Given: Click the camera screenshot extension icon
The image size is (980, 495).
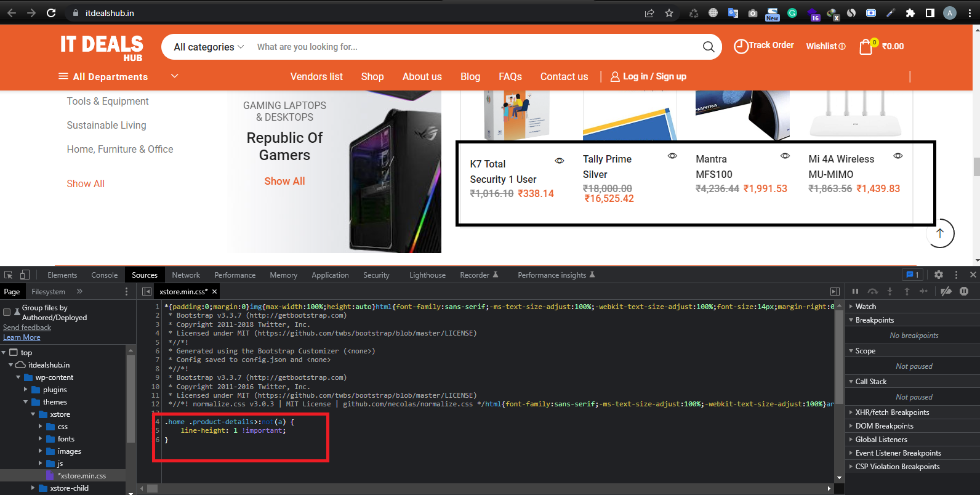Looking at the screenshot, I should [x=753, y=13].
